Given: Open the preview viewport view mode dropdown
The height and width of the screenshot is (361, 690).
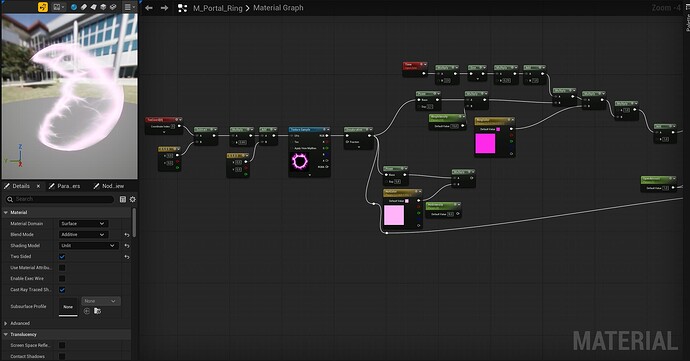Looking at the screenshot, I should pyautogui.click(x=59, y=7).
